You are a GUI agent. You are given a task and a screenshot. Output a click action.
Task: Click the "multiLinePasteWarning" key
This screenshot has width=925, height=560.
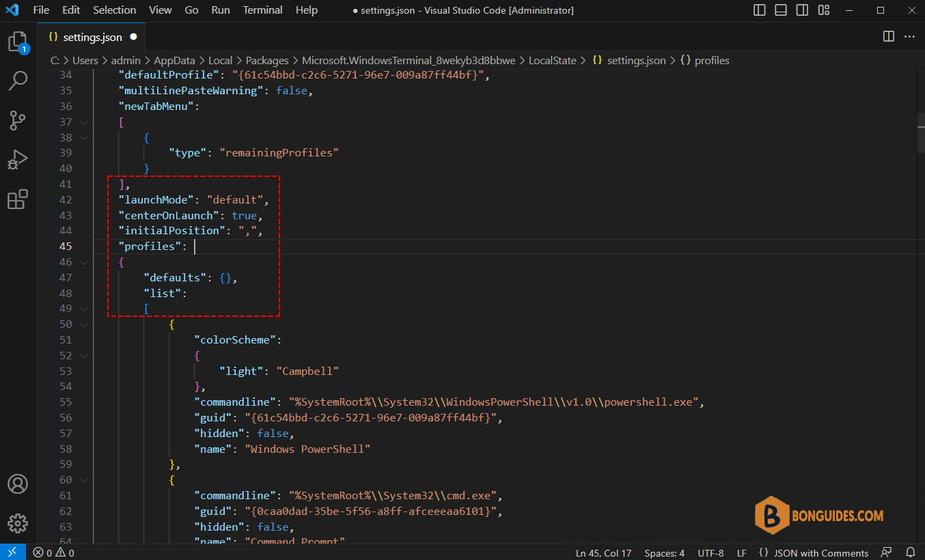click(x=191, y=91)
